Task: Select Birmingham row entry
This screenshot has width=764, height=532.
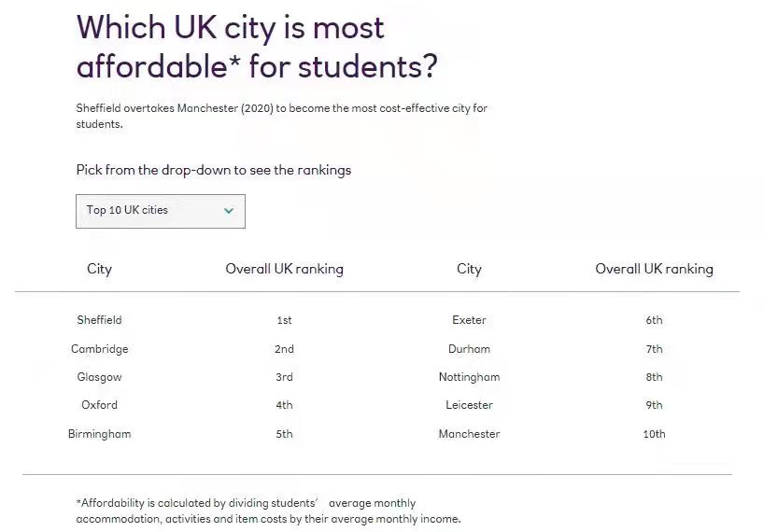Action: pos(99,434)
